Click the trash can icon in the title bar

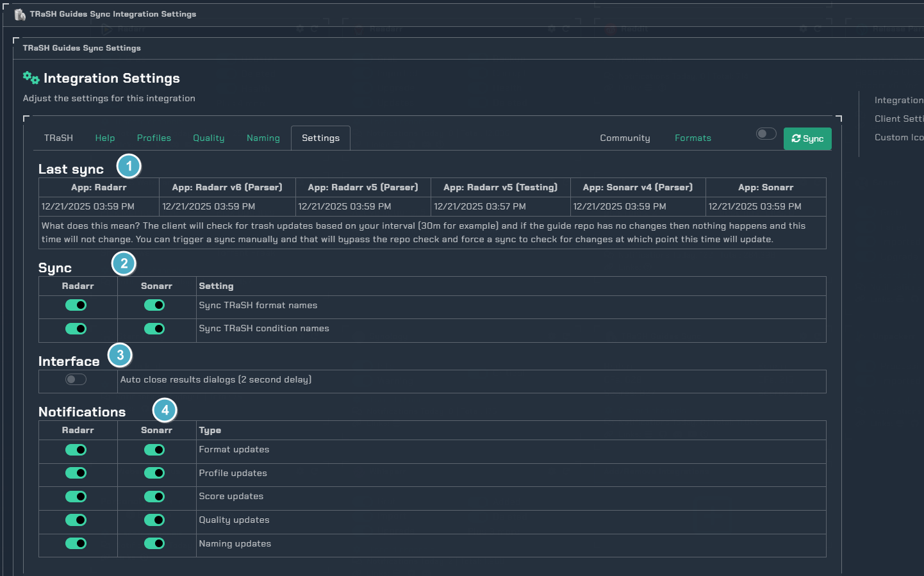pyautogui.click(x=20, y=13)
